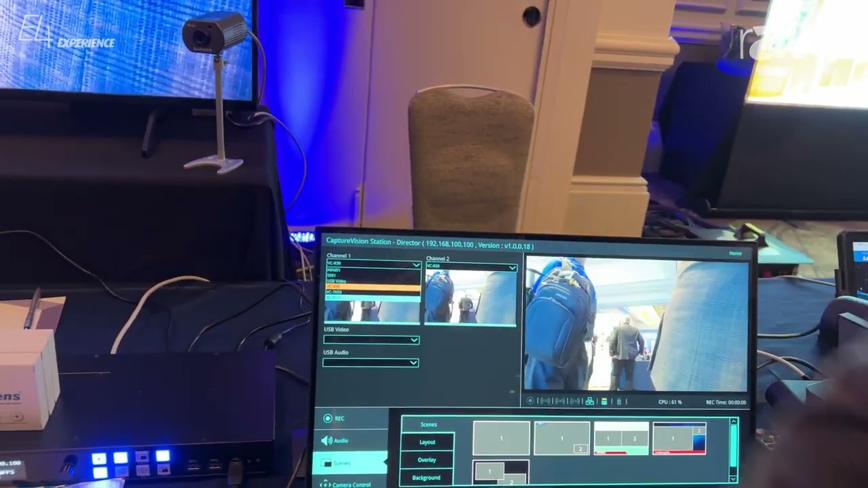
Task: Select the scene thumbnail with blue side panel
Action: tap(679, 438)
